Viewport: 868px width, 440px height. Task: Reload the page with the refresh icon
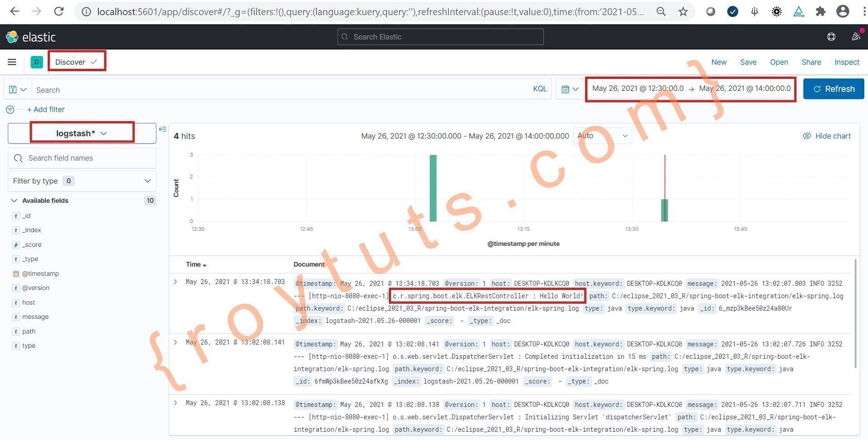coord(59,11)
